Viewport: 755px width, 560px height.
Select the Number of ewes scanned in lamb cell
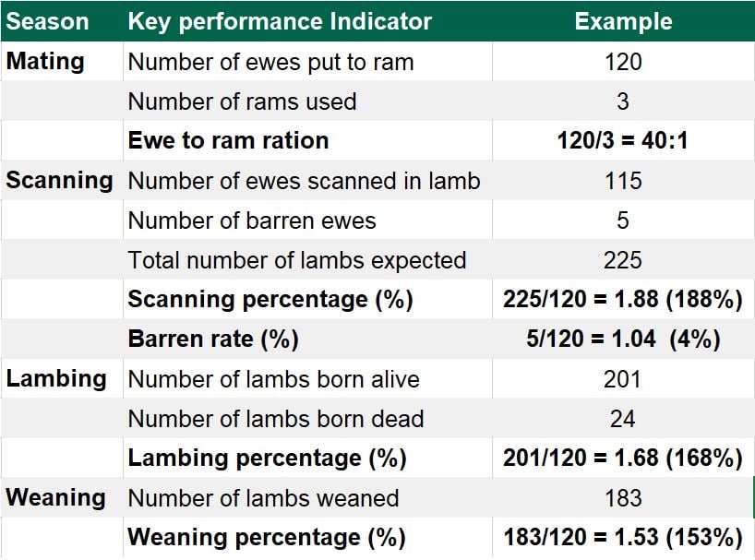[x=304, y=181]
